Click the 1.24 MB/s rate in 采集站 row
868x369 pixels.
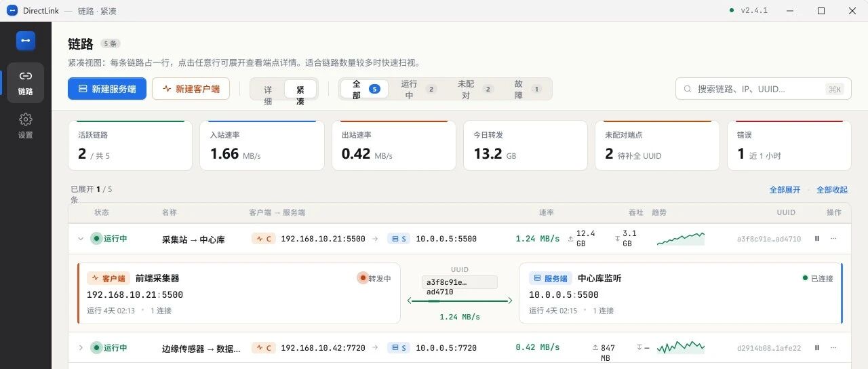(538, 239)
